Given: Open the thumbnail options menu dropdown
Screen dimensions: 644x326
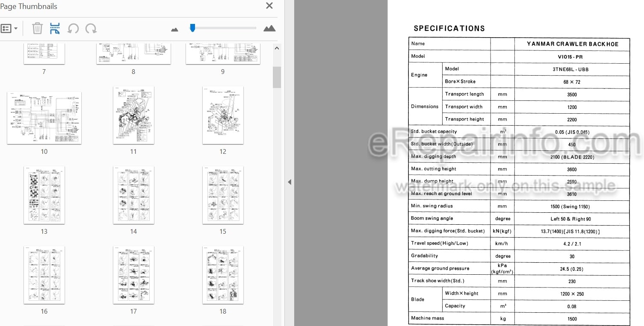Looking at the screenshot, I should click(9, 29).
